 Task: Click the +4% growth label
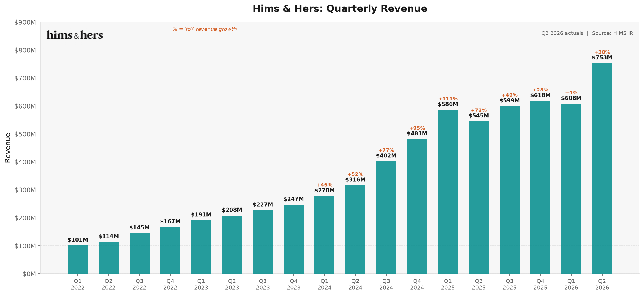pos(571,93)
